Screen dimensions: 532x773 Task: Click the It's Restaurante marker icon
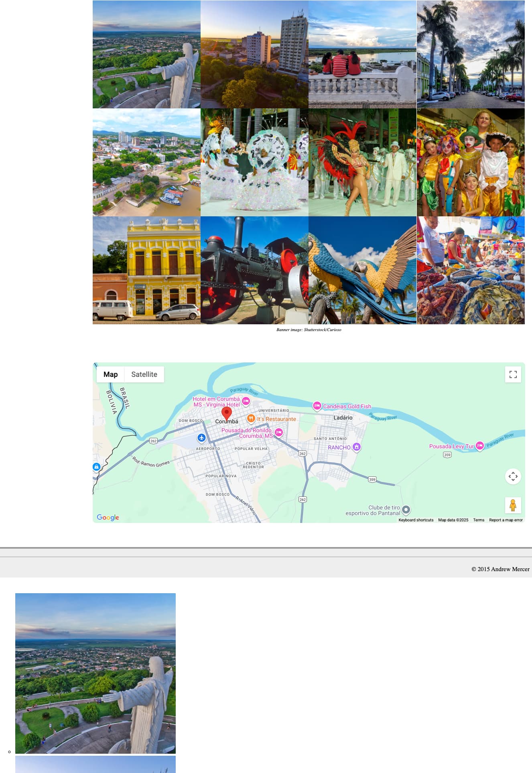251,419
